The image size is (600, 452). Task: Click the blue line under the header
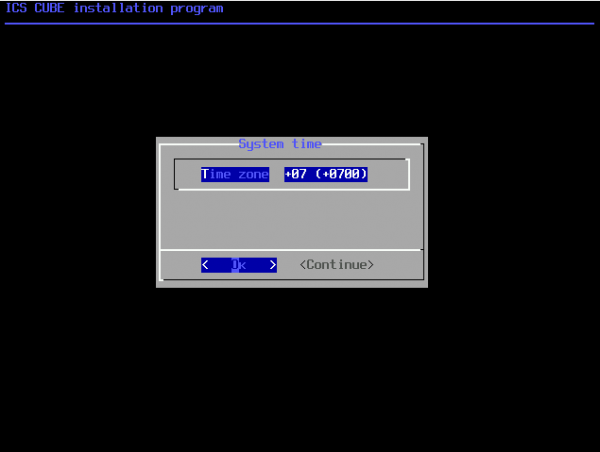pyautogui.click(x=300, y=23)
